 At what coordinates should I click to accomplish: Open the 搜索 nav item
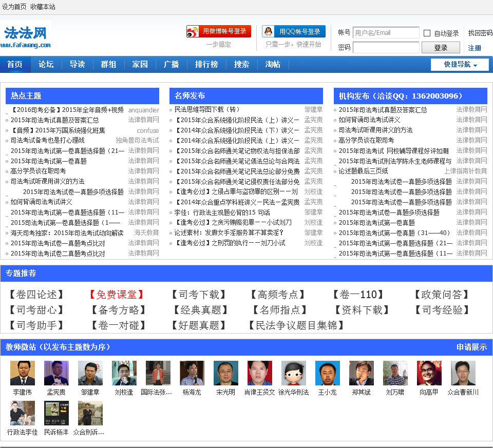point(241,65)
